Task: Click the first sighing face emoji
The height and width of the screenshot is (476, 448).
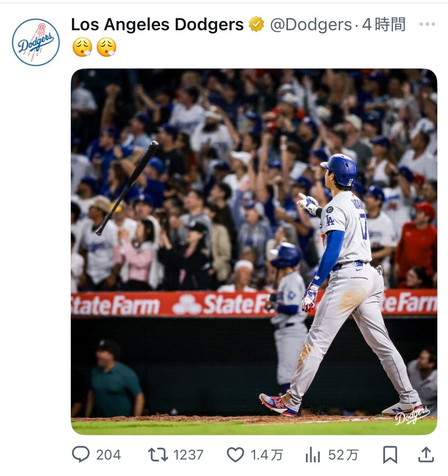Action: [82, 47]
